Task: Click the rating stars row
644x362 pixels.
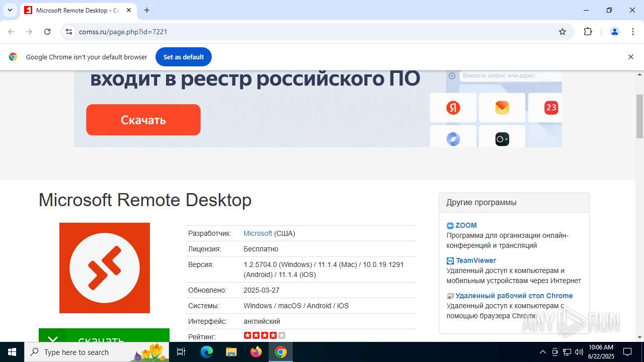Action: (265, 335)
